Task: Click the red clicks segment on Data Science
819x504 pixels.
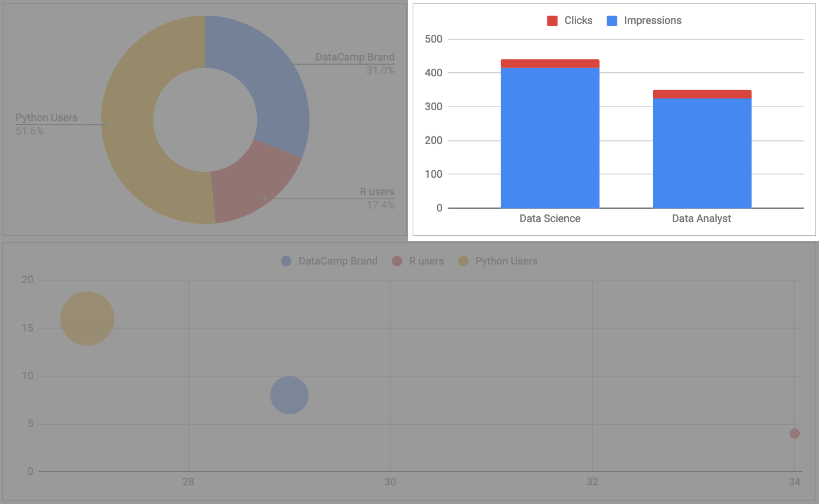Action: pos(550,64)
